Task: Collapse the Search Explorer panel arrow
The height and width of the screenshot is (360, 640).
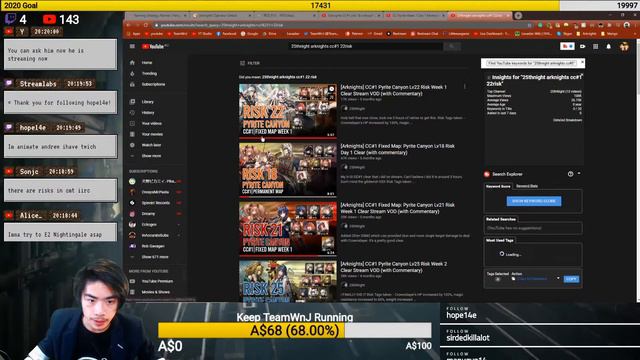Action: [579, 173]
